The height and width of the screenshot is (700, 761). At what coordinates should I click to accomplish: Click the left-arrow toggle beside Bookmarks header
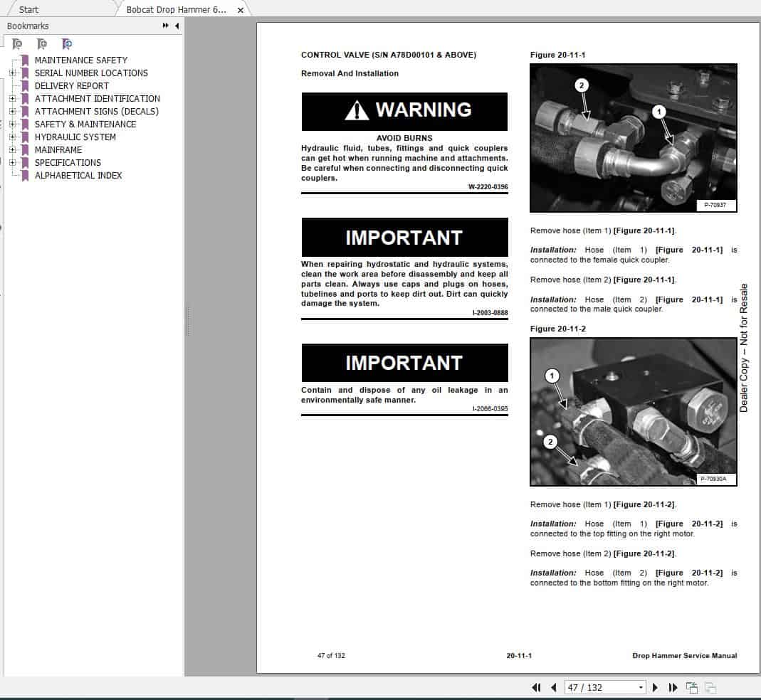pyautogui.click(x=177, y=25)
